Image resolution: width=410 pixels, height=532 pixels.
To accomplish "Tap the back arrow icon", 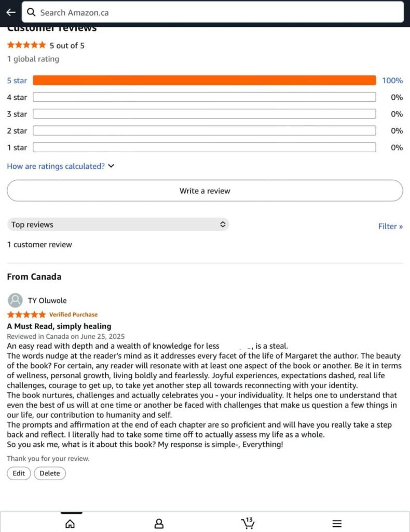I will [x=11, y=12].
